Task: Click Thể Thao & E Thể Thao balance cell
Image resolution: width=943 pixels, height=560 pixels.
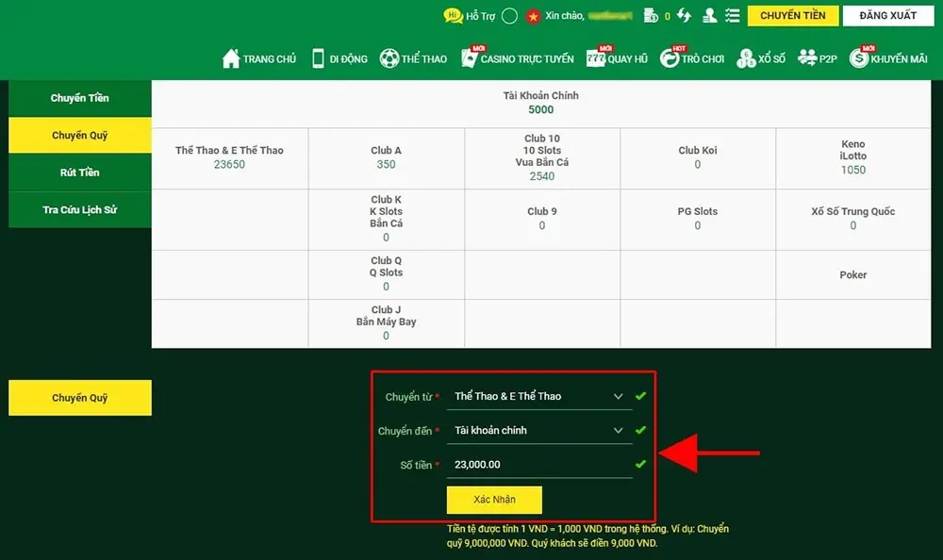Action: (x=230, y=158)
